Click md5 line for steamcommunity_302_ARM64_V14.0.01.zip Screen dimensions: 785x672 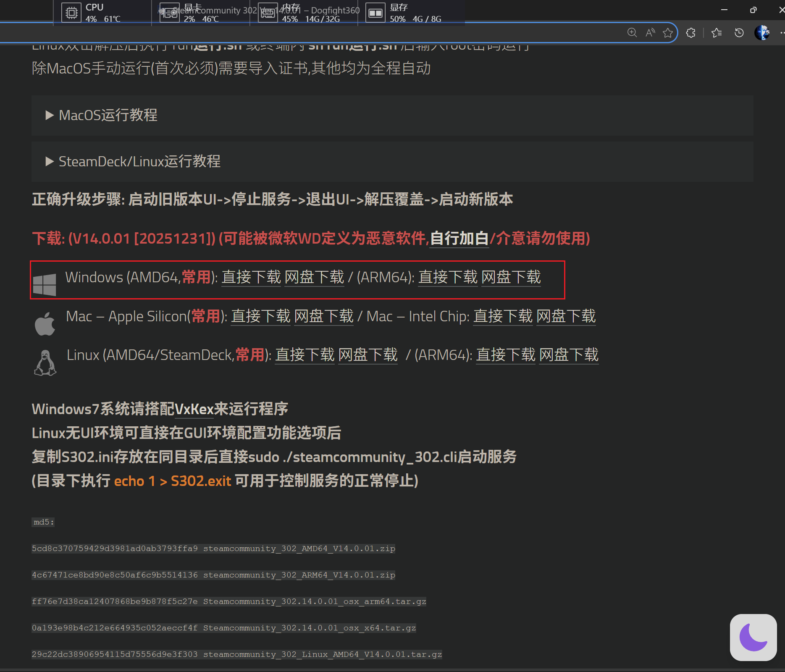(x=213, y=575)
